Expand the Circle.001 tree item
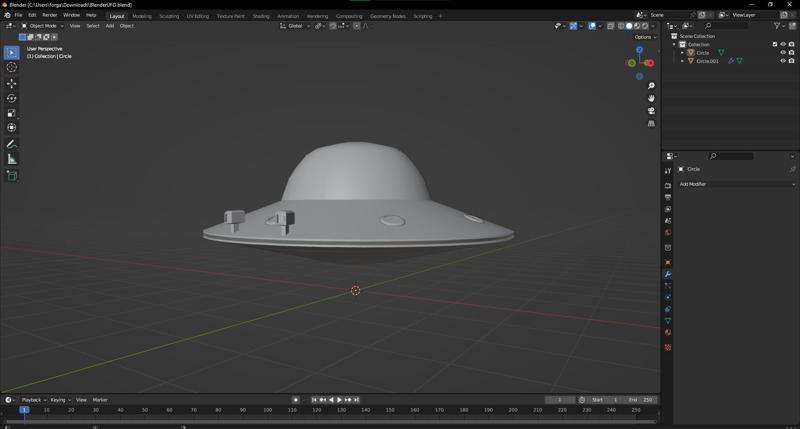 pyautogui.click(x=682, y=61)
